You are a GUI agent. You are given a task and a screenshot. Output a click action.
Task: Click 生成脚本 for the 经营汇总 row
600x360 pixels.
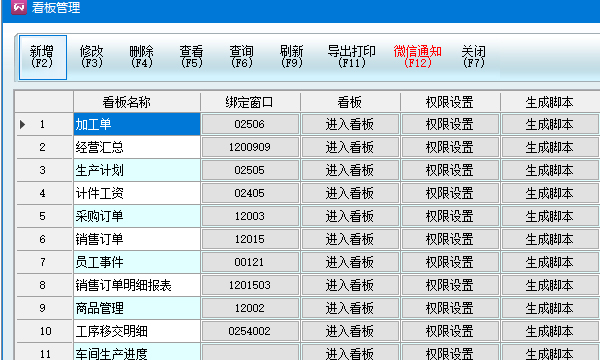pyautogui.click(x=550, y=147)
